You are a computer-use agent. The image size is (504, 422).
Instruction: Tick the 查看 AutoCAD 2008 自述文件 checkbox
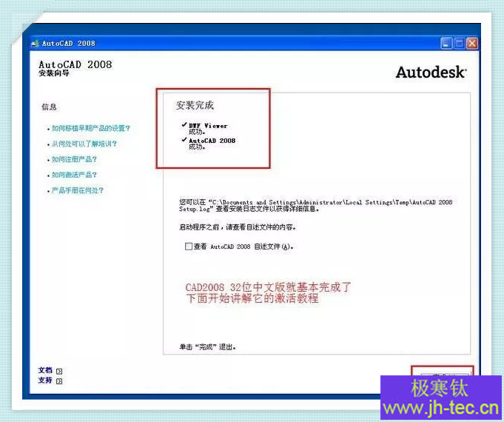(x=189, y=247)
